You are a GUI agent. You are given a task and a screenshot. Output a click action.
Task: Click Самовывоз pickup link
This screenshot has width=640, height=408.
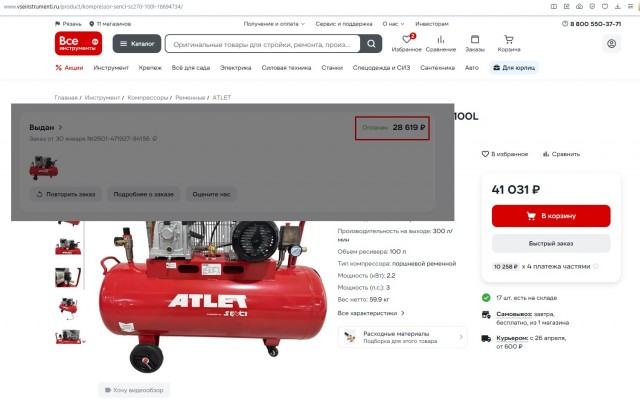(x=514, y=314)
